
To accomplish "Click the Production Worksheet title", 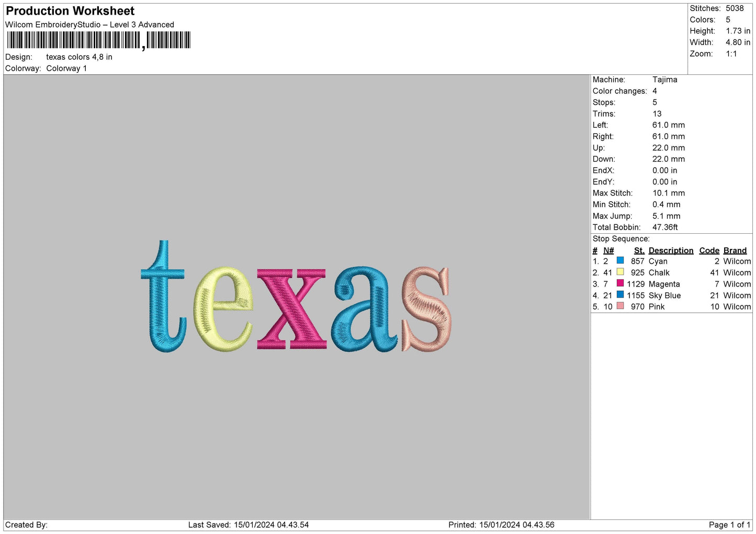I will click(x=70, y=11).
